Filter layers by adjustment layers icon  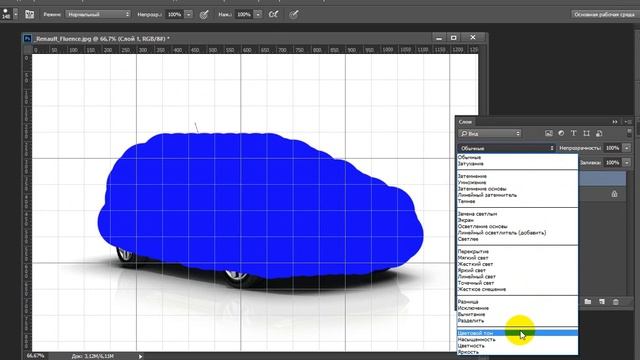(561, 133)
